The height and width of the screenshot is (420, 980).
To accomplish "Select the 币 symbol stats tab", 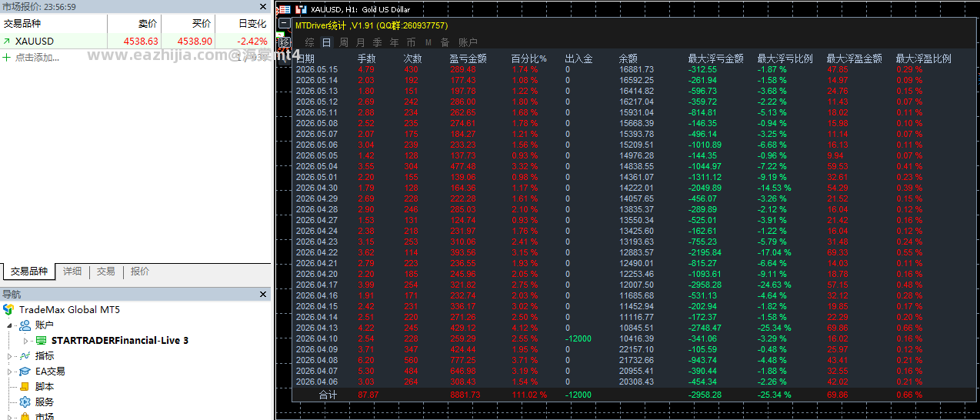I will pos(411,42).
